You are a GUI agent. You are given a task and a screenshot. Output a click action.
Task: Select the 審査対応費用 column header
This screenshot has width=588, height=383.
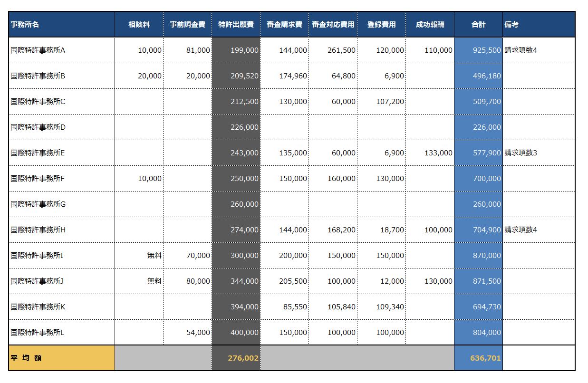pos(333,25)
